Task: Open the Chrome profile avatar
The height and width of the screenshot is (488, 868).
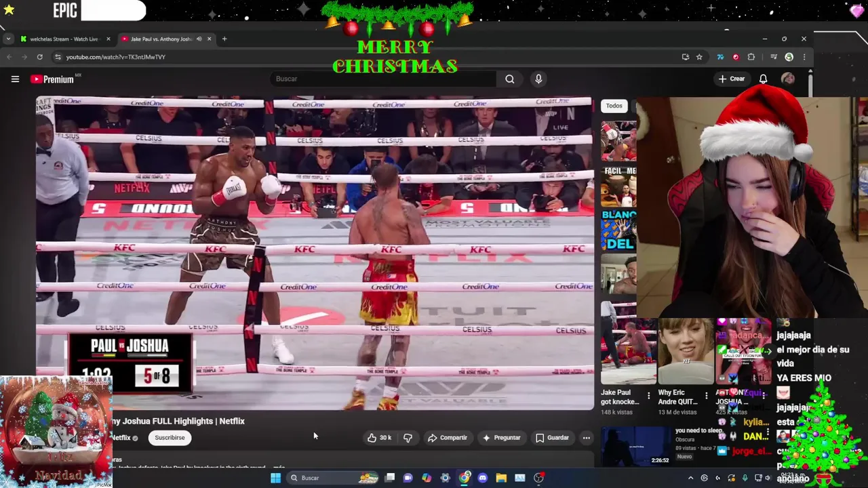Action: (789, 57)
